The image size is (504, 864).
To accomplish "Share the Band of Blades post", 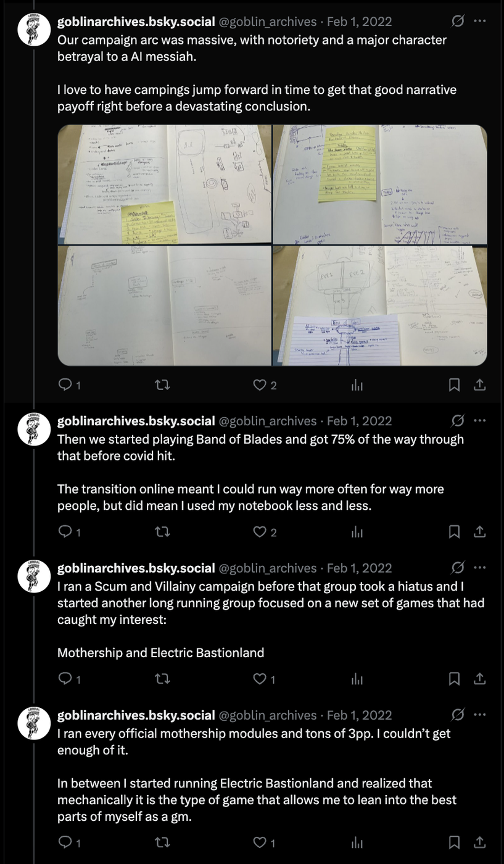I will pos(479,531).
